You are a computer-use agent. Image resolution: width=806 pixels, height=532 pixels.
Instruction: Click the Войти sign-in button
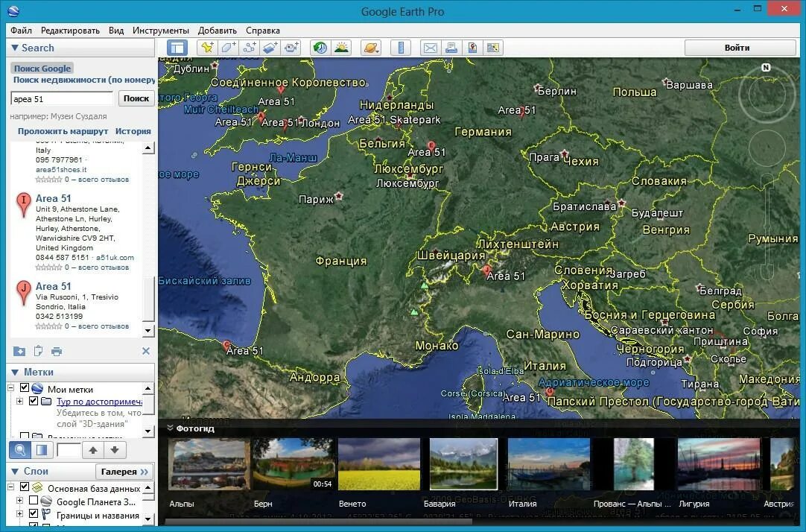tap(740, 48)
